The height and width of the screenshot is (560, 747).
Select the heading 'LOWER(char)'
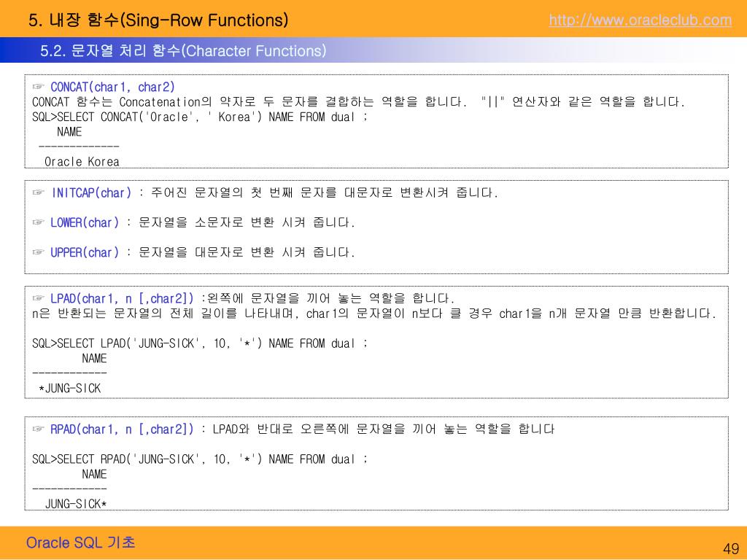click(85, 222)
